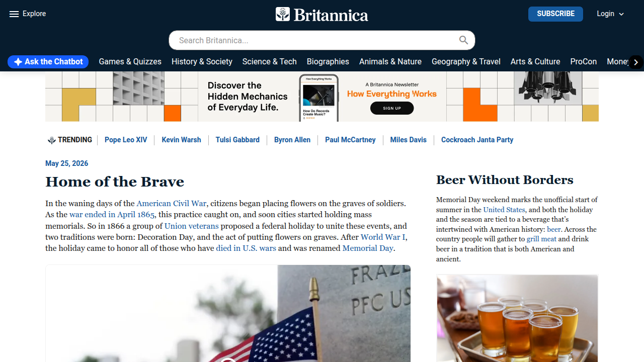Click Sign Up in newsletter banner
This screenshot has height=362, width=644.
coord(392,108)
